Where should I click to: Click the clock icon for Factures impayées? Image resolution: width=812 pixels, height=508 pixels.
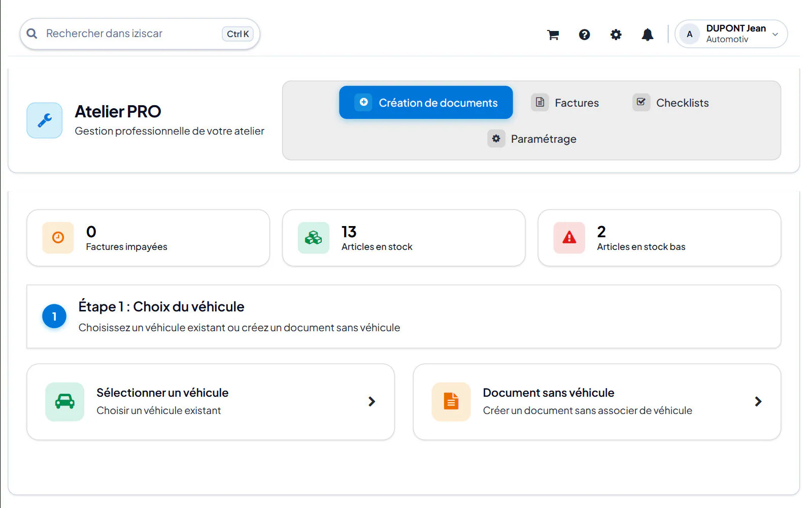click(58, 237)
